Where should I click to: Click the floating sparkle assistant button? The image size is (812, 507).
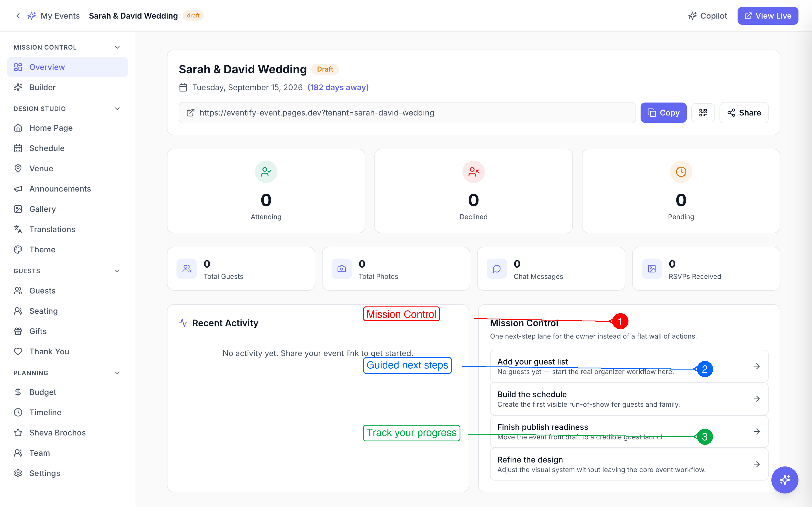coord(784,480)
